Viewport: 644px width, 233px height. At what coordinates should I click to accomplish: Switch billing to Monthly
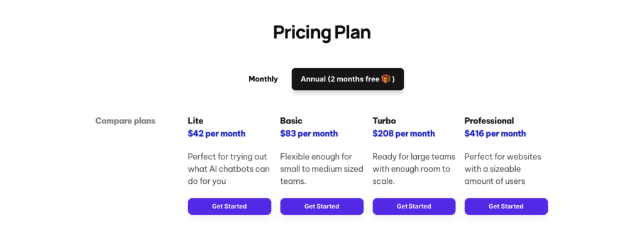(x=263, y=79)
